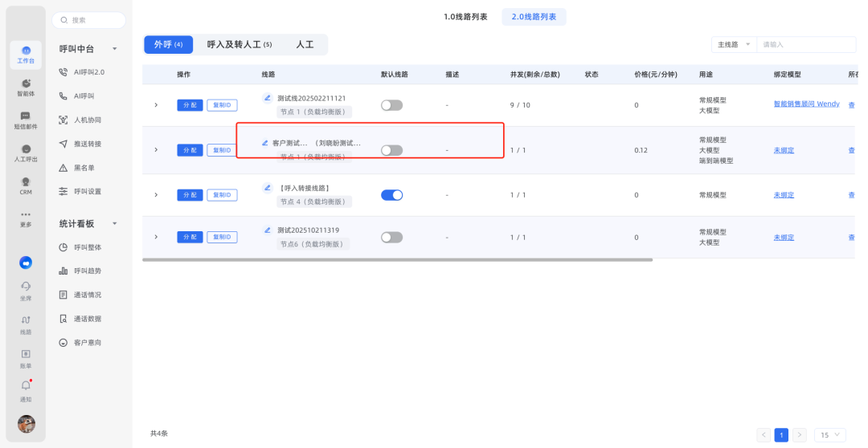Open the 主线路 filter dropdown
Screen dimensions: 868x448
tap(734, 45)
